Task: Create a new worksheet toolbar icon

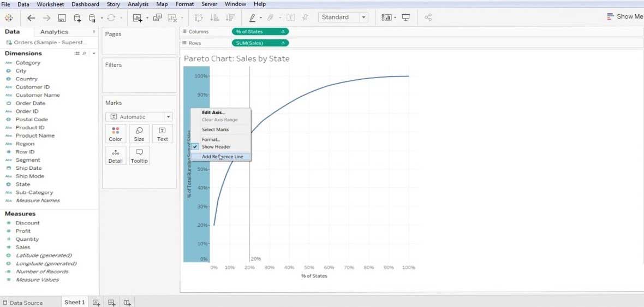Action: pyautogui.click(x=137, y=17)
